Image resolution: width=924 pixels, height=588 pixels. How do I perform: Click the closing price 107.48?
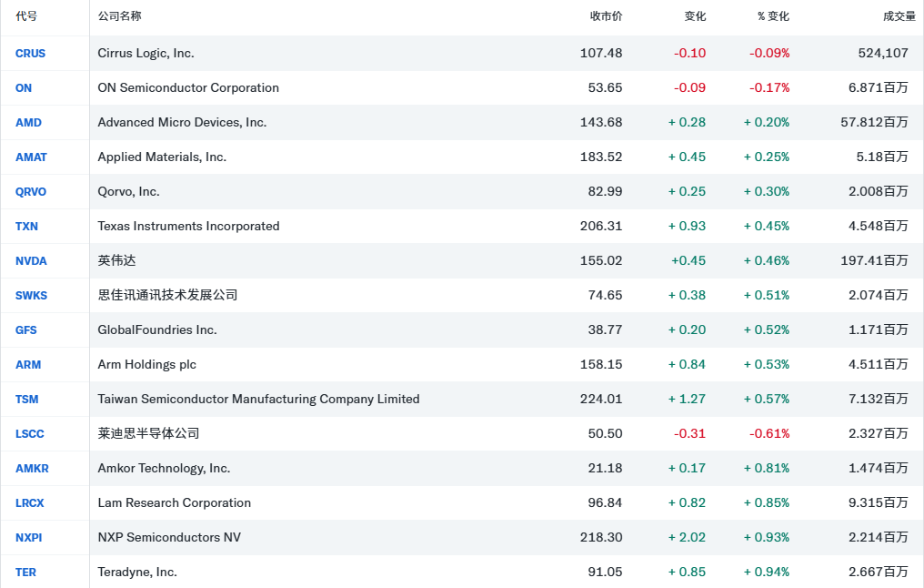click(x=601, y=54)
